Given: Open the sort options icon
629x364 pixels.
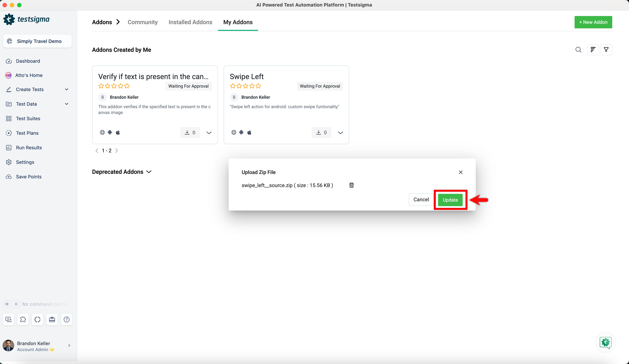Looking at the screenshot, I should (x=593, y=50).
